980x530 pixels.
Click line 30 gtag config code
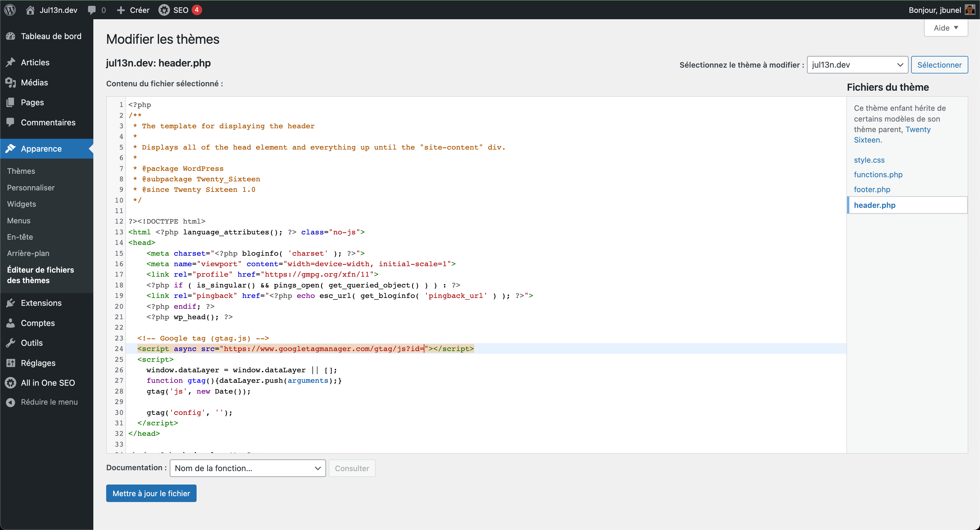[x=189, y=413]
